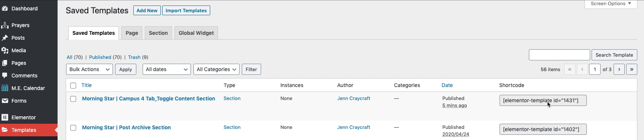The height and width of the screenshot is (140, 644).
Task: Click the Pages document icon
Action: 5,63
